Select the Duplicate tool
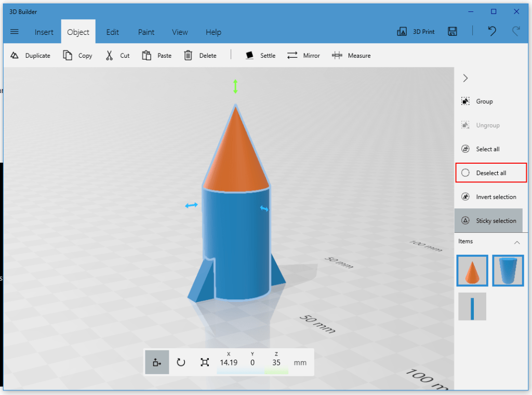This screenshot has height=395, width=532. pos(30,55)
